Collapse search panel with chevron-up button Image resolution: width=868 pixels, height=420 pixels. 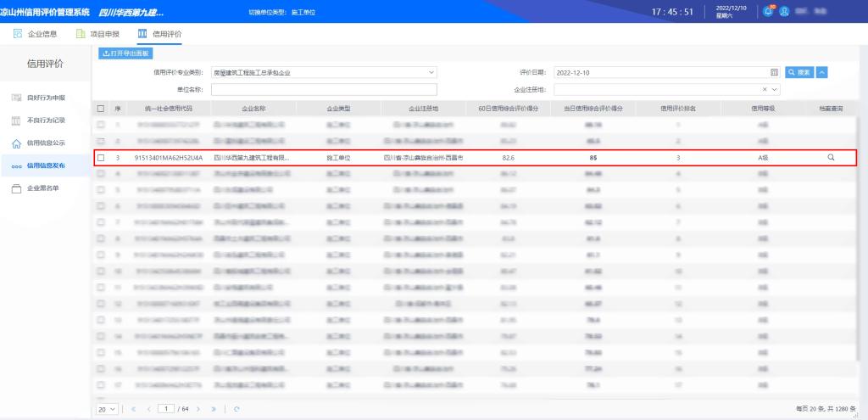(x=822, y=73)
